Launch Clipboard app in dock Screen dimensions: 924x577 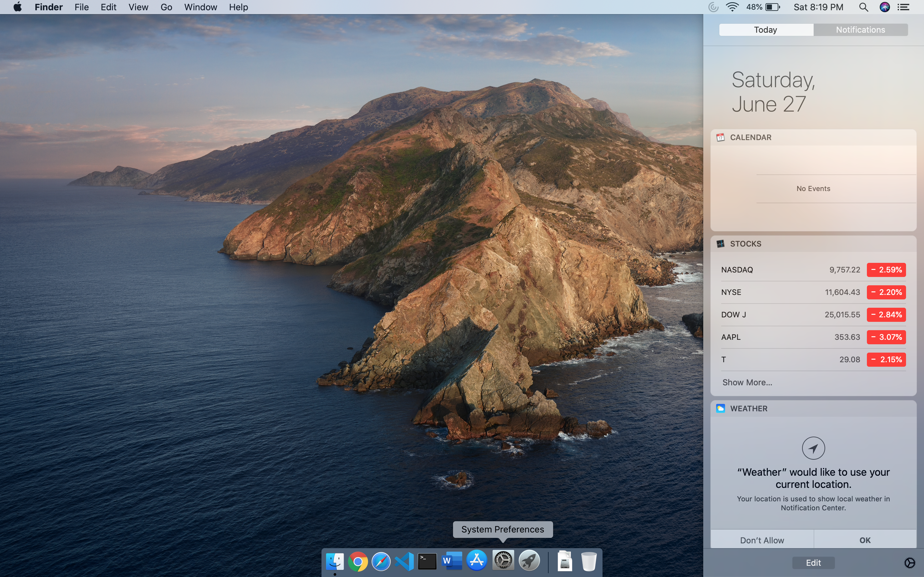click(564, 561)
